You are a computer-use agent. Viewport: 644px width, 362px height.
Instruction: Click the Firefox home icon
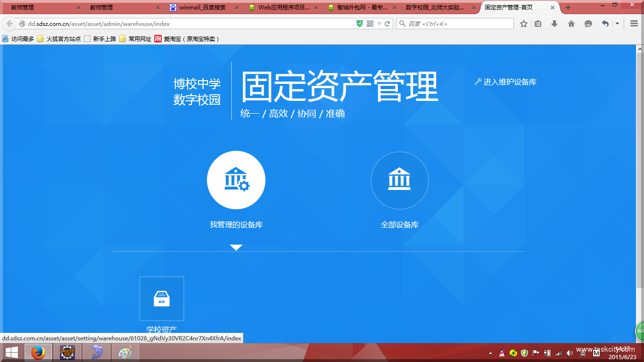571,24
